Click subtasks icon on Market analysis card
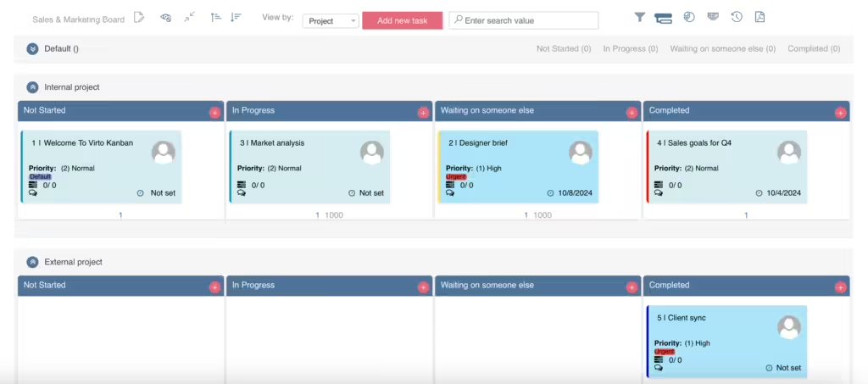The height and width of the screenshot is (384, 868). point(242,185)
